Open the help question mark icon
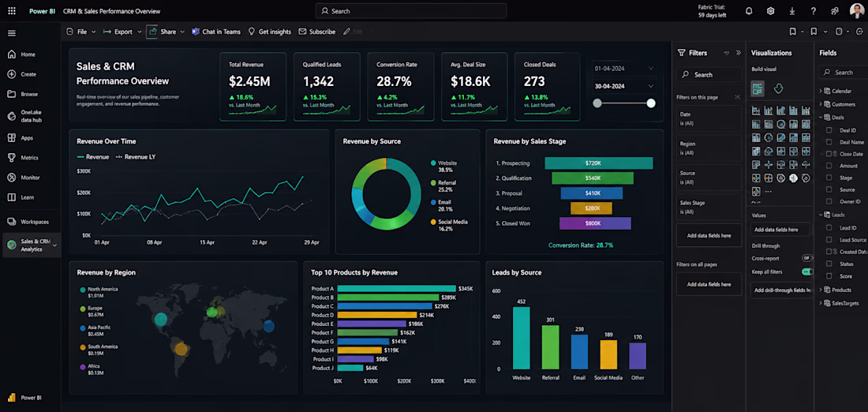 coord(814,11)
